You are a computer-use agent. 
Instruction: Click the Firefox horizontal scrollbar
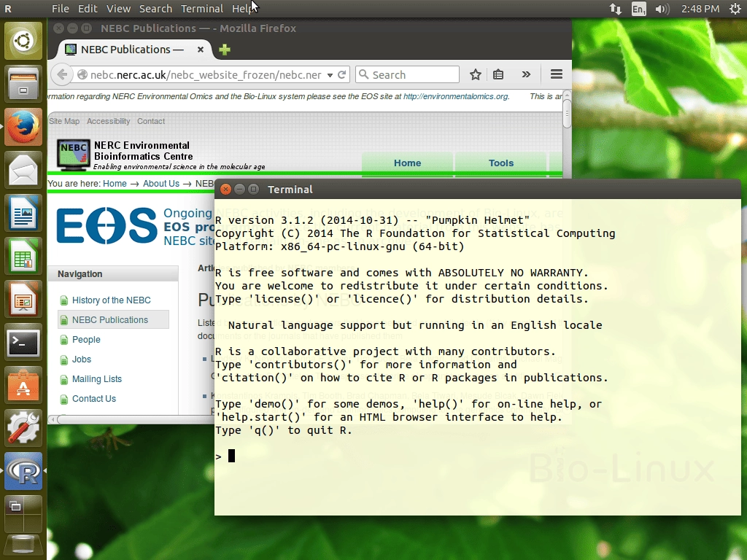(136, 419)
